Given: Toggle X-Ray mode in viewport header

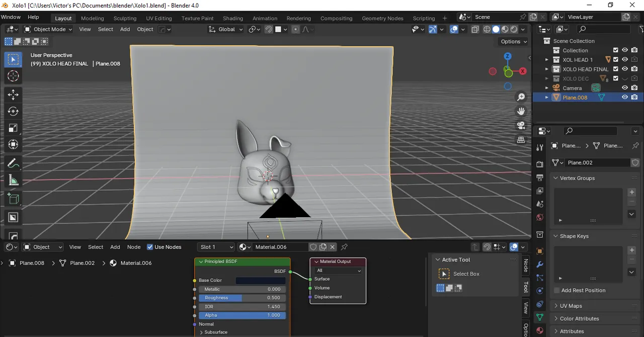Looking at the screenshot, I should [475, 29].
